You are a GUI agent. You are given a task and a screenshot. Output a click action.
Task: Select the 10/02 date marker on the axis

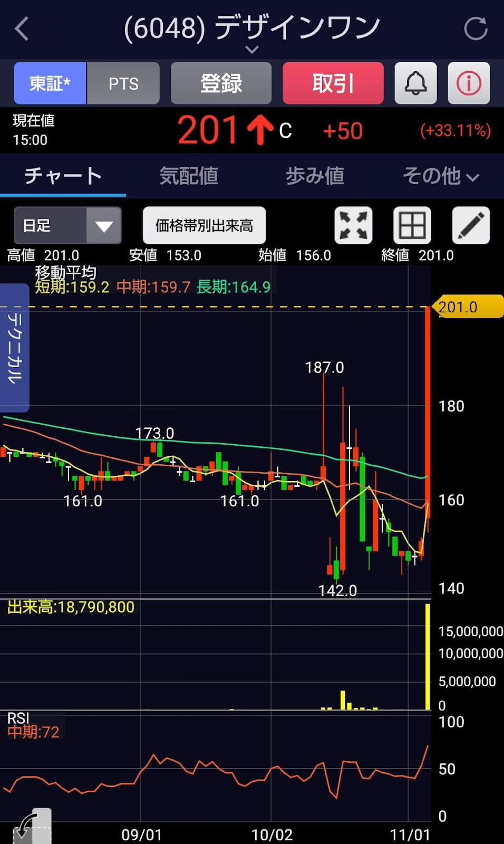tap(272, 835)
